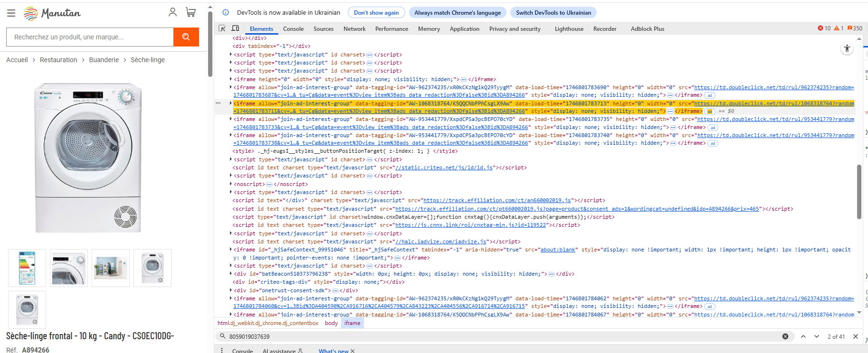Activate the inspect element picker tool
This screenshot has height=353, width=868.
coord(222,28)
